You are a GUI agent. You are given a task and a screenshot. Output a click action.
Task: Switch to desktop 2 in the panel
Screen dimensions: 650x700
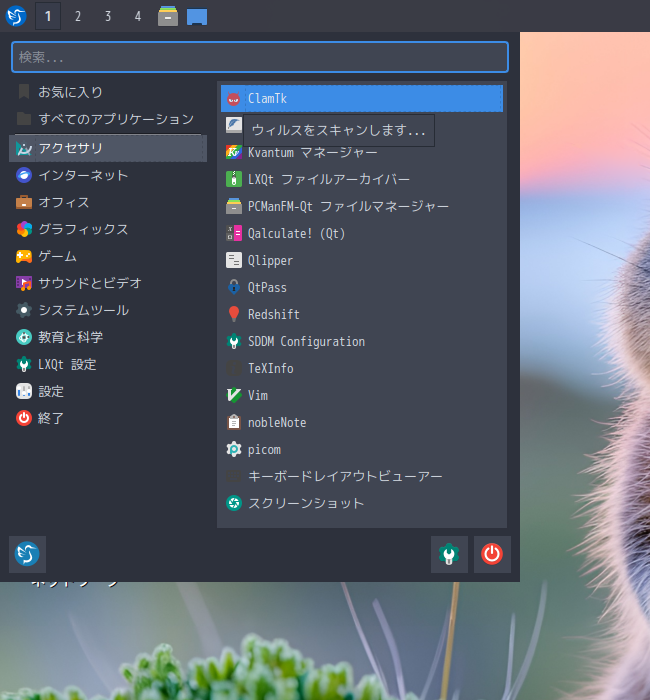[x=78, y=16]
